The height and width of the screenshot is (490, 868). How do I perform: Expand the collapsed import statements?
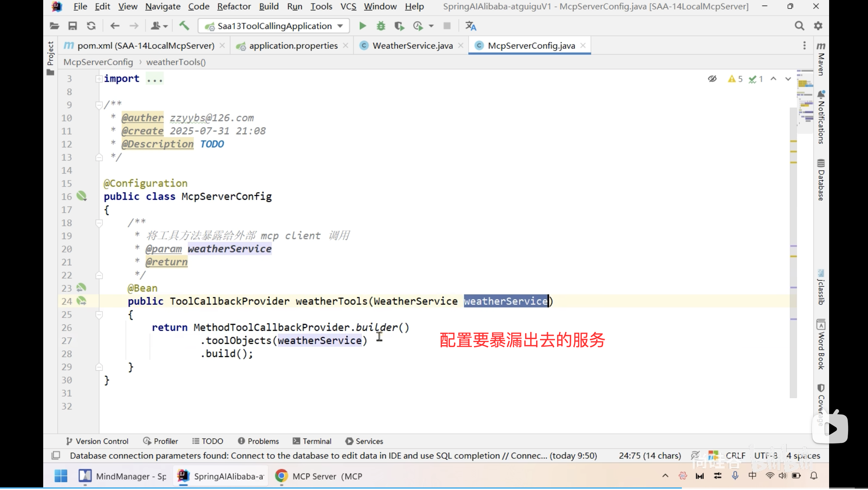click(99, 79)
